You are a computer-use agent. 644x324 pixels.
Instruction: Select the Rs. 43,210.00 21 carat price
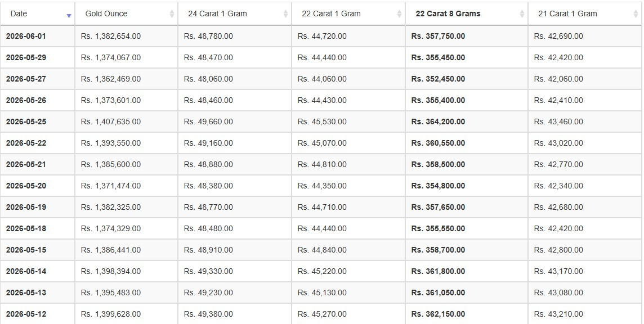coord(558,314)
